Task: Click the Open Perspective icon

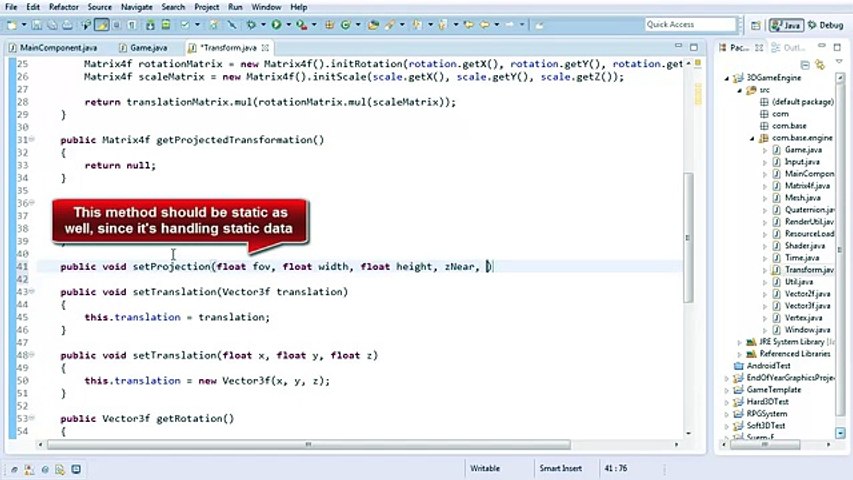Action: tap(756, 26)
